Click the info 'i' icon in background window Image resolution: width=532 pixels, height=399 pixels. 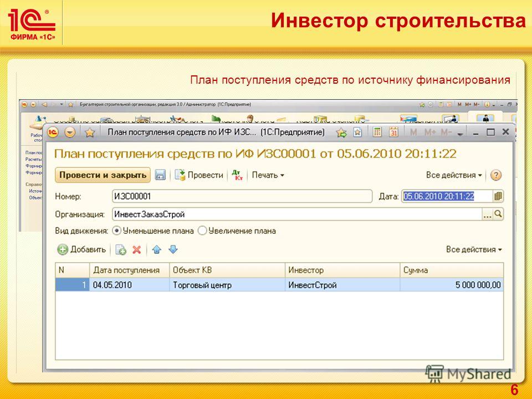pos(487,105)
